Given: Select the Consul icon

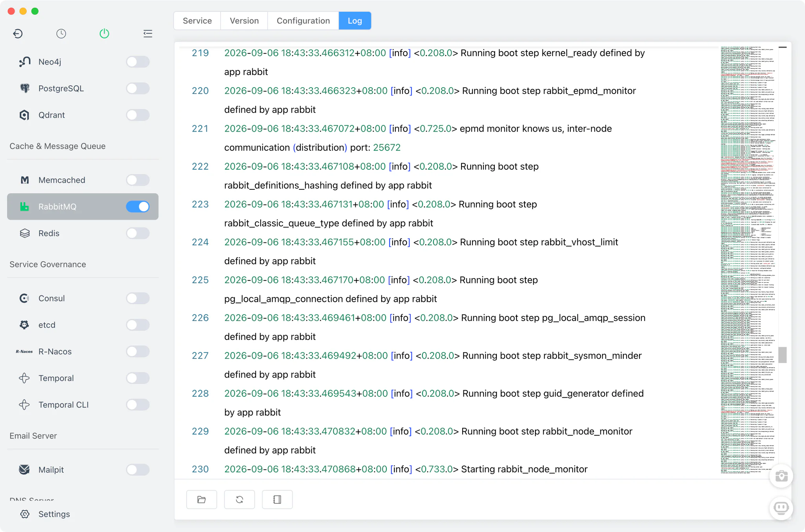Looking at the screenshot, I should (25, 298).
